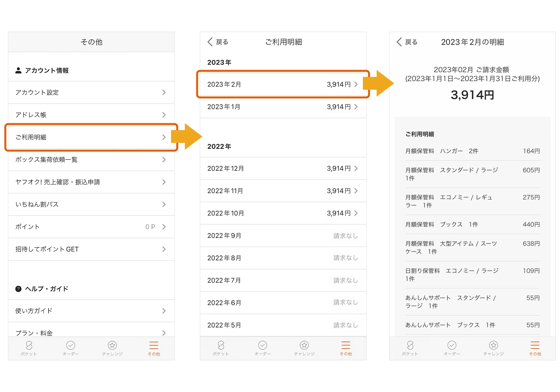The image size is (560, 392).
Task: Go back from 2023年2月の明細 screen
Action: 407,42
